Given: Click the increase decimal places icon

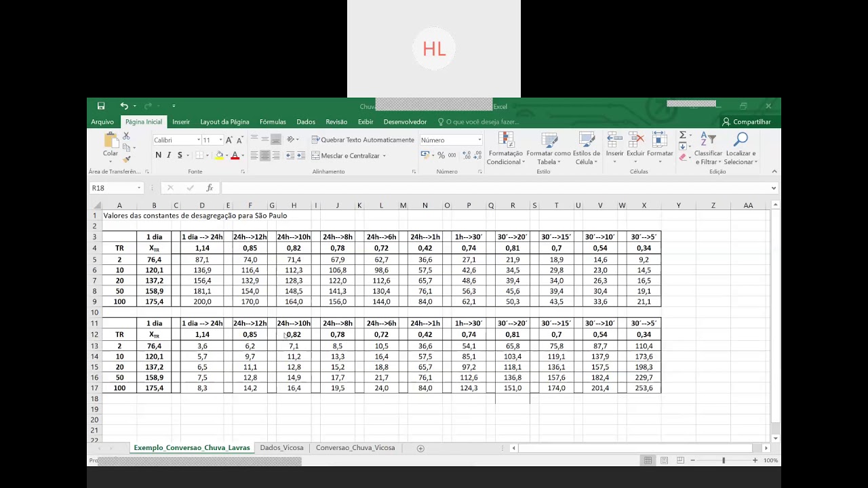Looking at the screenshot, I should 466,155.
